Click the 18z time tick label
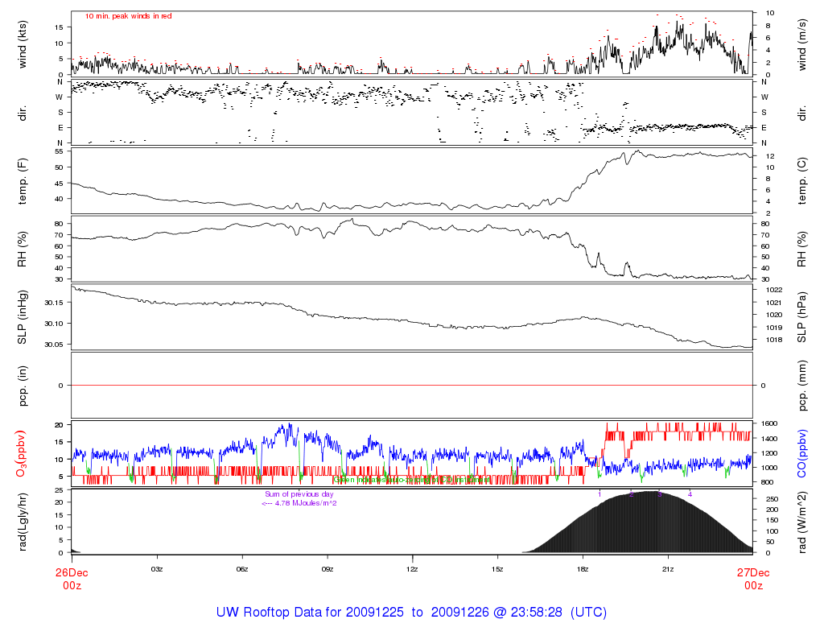824x644 pixels. [583, 569]
